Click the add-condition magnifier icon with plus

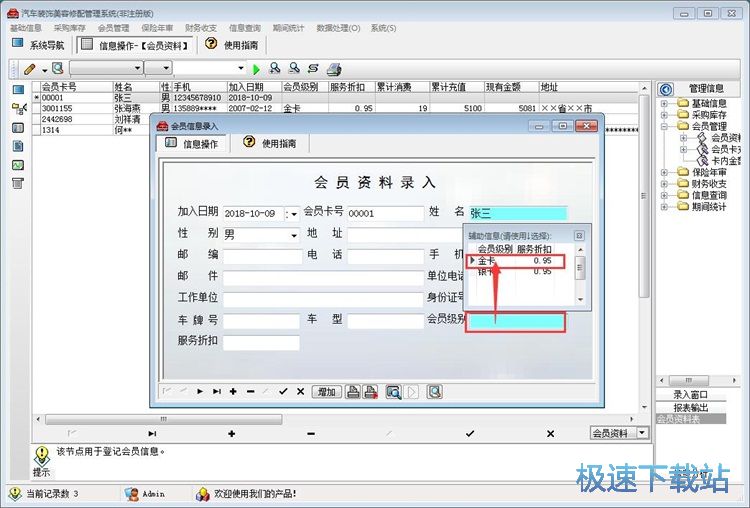275,68
